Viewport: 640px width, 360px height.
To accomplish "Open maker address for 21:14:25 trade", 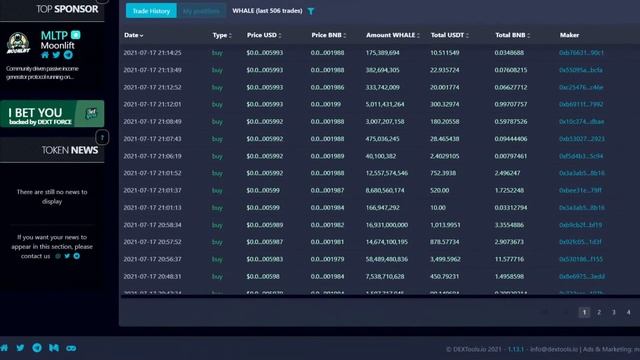I will 581,53.
